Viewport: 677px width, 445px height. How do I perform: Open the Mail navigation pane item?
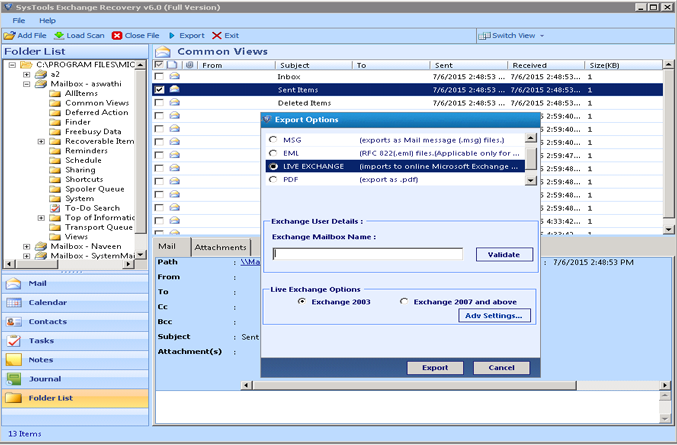click(76, 284)
